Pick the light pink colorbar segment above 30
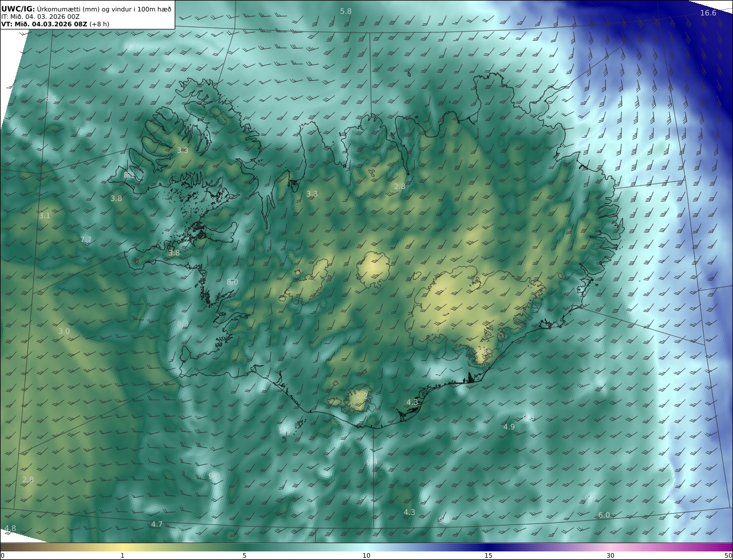Screen dimensions: 733x560 [610, 547]
